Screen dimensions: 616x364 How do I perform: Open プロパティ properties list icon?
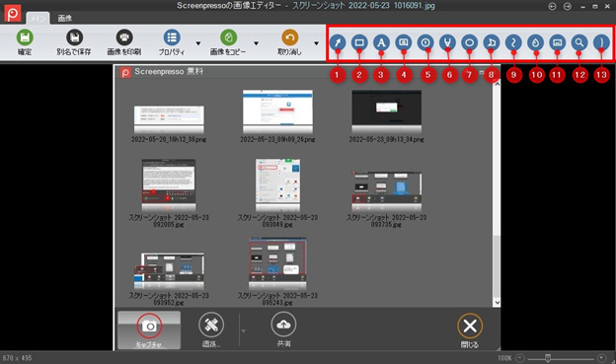pyautogui.click(x=172, y=37)
